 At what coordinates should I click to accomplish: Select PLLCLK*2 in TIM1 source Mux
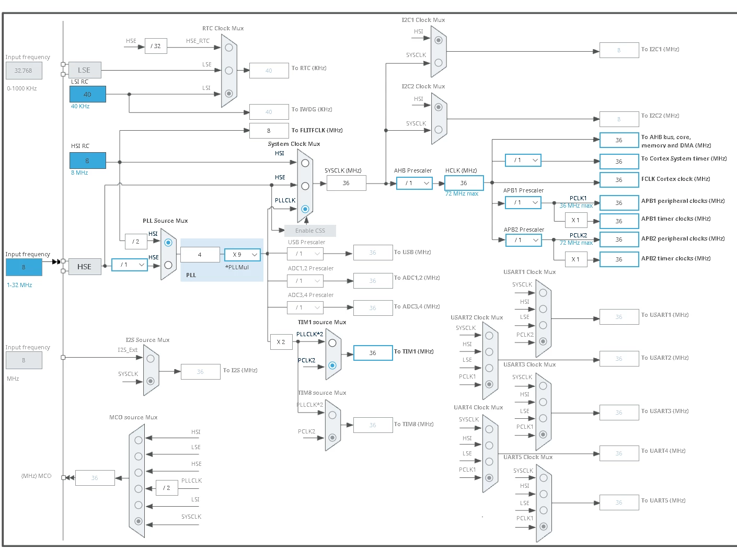point(332,343)
